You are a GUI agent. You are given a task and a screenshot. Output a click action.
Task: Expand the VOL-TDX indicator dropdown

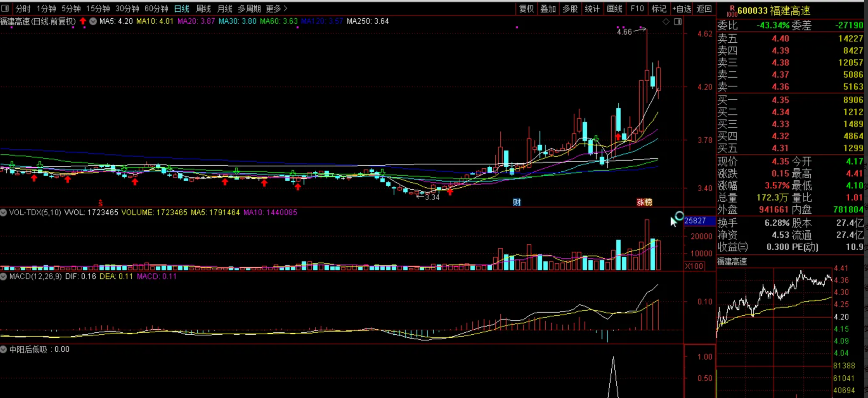(x=3, y=212)
